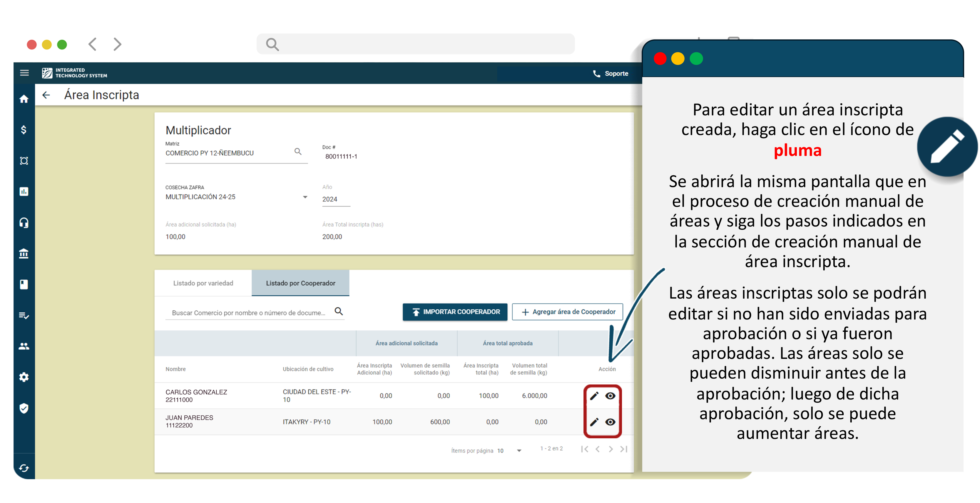Screen dimensions: 980x503
Task: Edit Carlos Gonzalez row with pencil icon
Action: point(594,396)
